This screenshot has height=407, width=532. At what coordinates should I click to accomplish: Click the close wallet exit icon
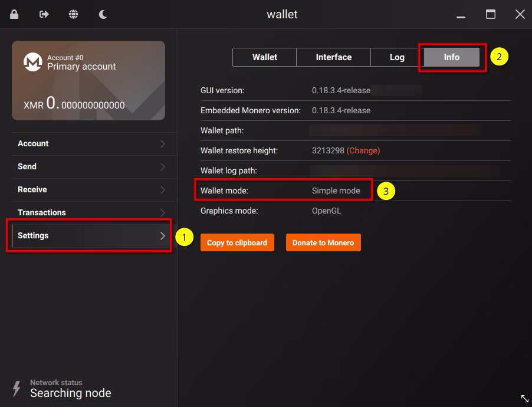coord(44,14)
